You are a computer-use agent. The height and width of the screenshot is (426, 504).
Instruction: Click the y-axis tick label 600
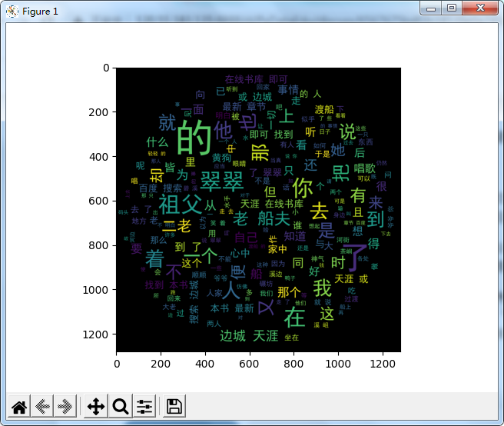click(x=98, y=201)
